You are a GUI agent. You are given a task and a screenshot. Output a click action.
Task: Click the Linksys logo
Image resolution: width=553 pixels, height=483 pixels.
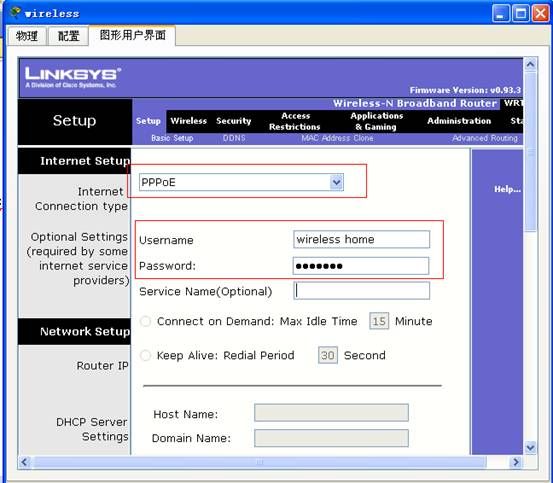[73, 77]
